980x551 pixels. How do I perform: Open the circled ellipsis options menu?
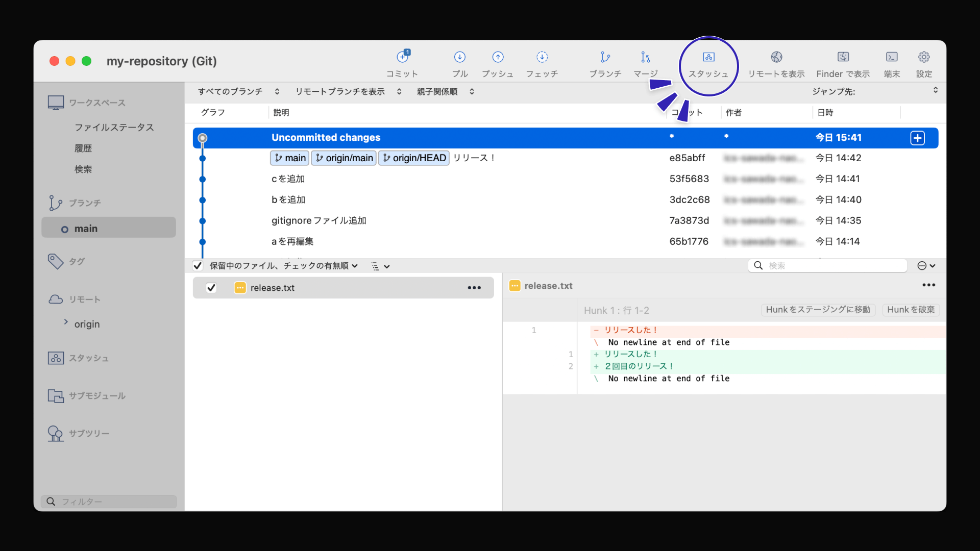click(x=926, y=266)
